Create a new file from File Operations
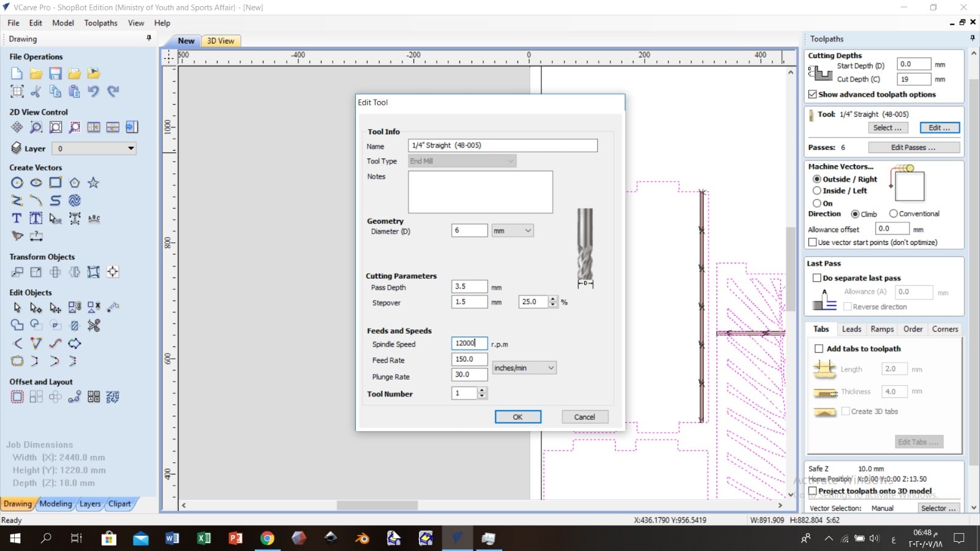 [17, 73]
